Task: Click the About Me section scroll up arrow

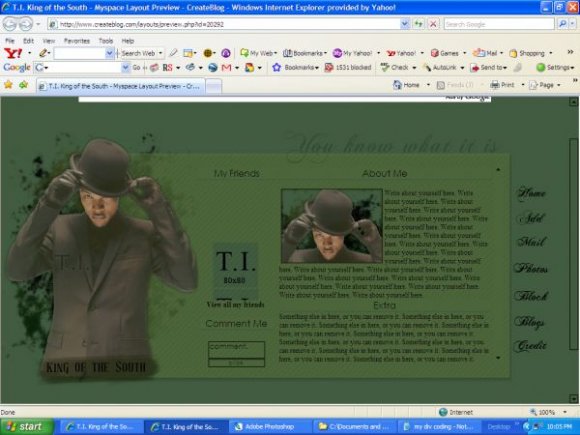Action: click(498, 170)
